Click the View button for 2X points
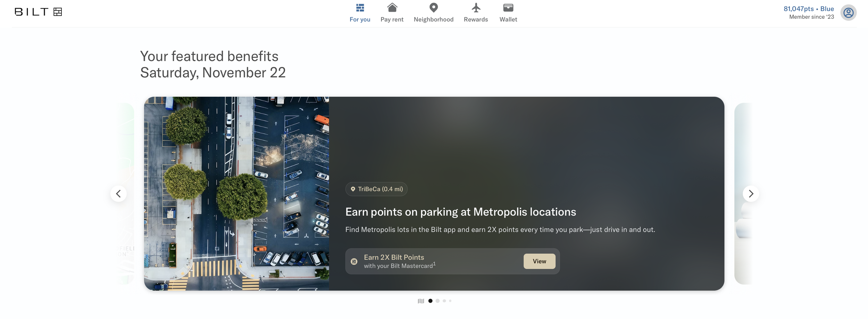868x319 pixels. click(x=539, y=261)
